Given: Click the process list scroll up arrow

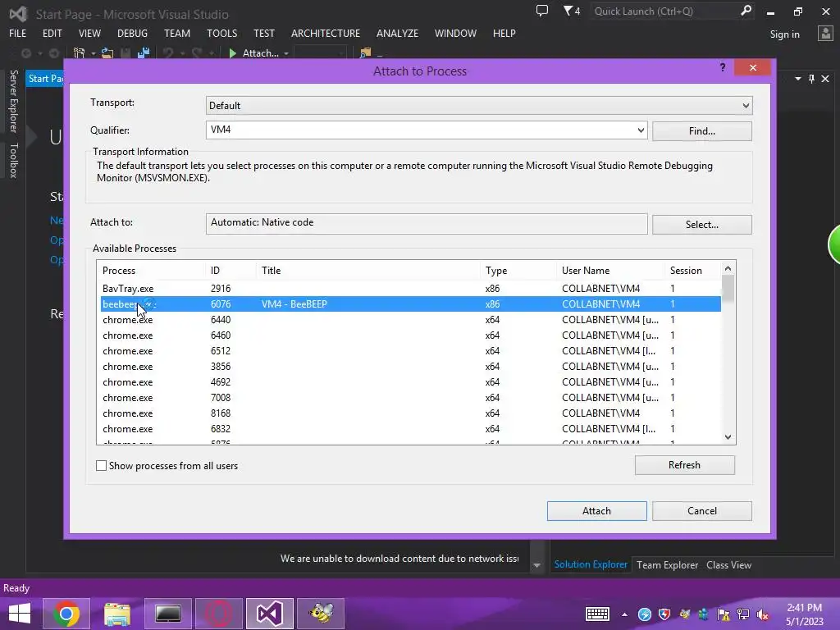Looking at the screenshot, I should (x=728, y=268).
